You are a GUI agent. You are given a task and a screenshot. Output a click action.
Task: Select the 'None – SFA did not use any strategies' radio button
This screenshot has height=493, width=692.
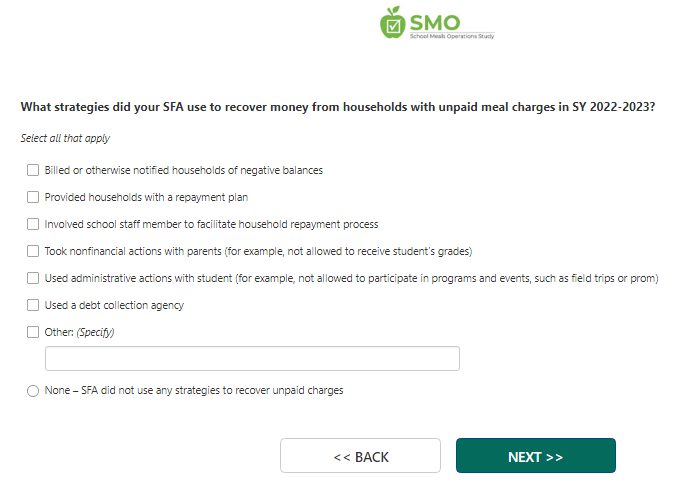(33, 391)
